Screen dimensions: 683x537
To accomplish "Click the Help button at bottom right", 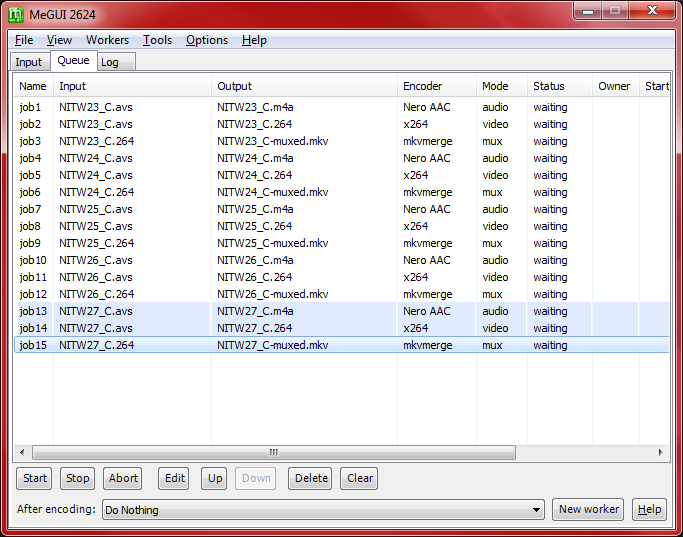I will pos(649,510).
